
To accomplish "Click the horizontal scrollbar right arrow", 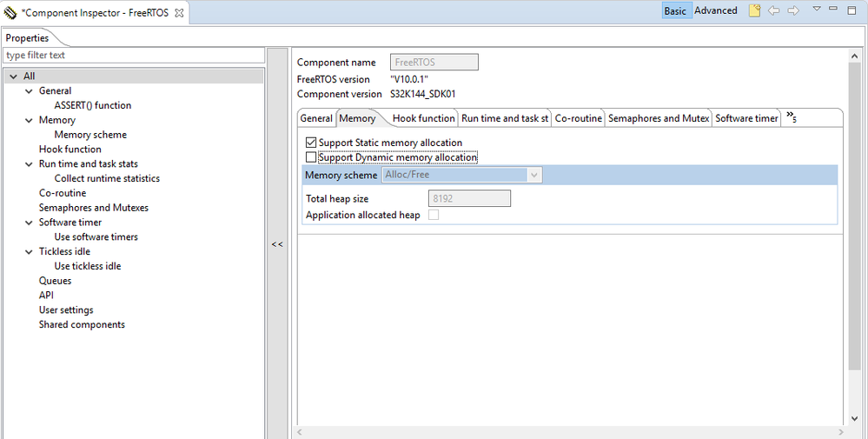I will click(x=841, y=432).
